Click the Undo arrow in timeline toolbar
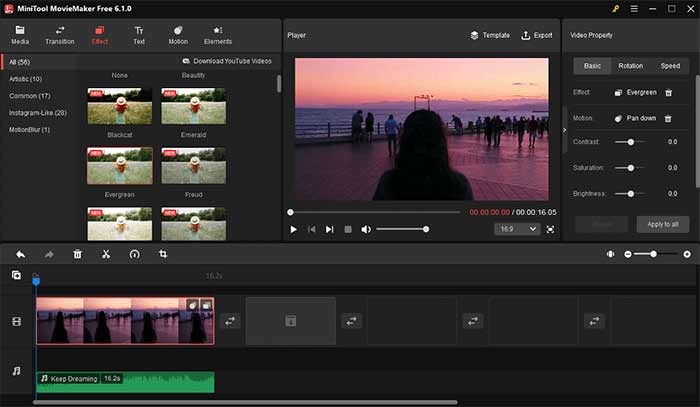 20,254
